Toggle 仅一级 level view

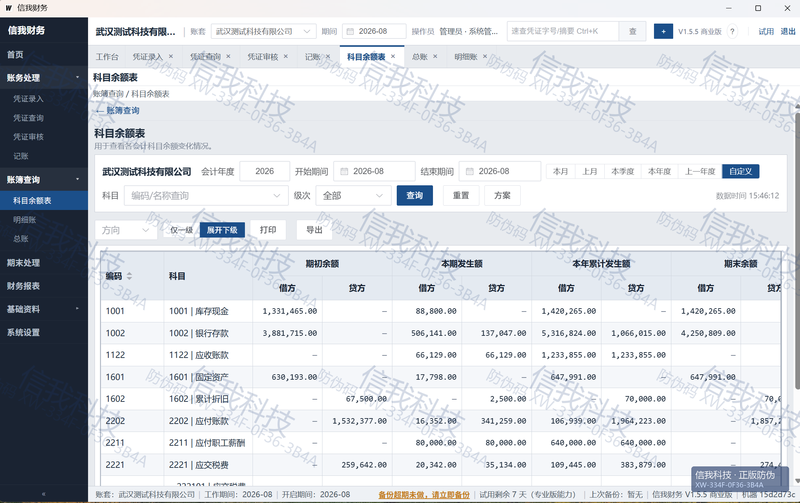tap(181, 230)
